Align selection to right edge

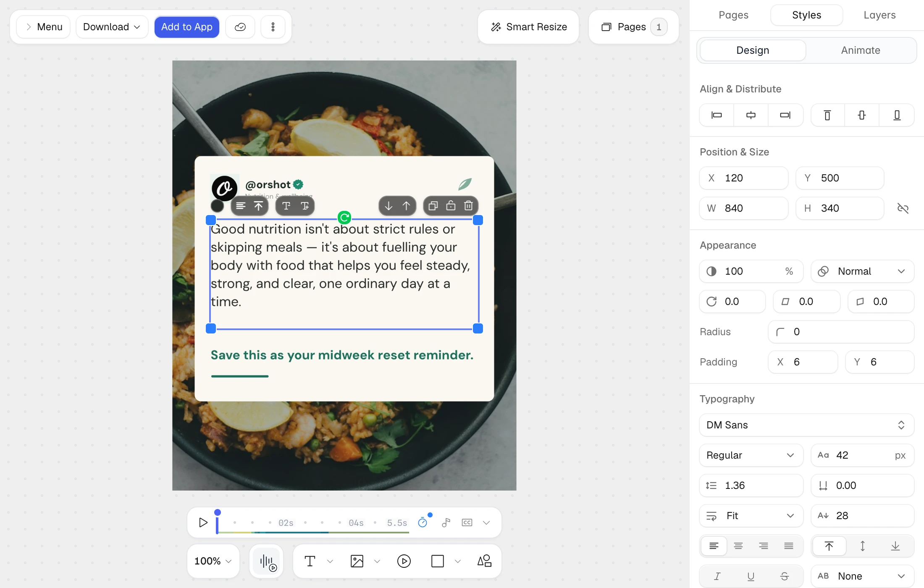click(x=785, y=115)
